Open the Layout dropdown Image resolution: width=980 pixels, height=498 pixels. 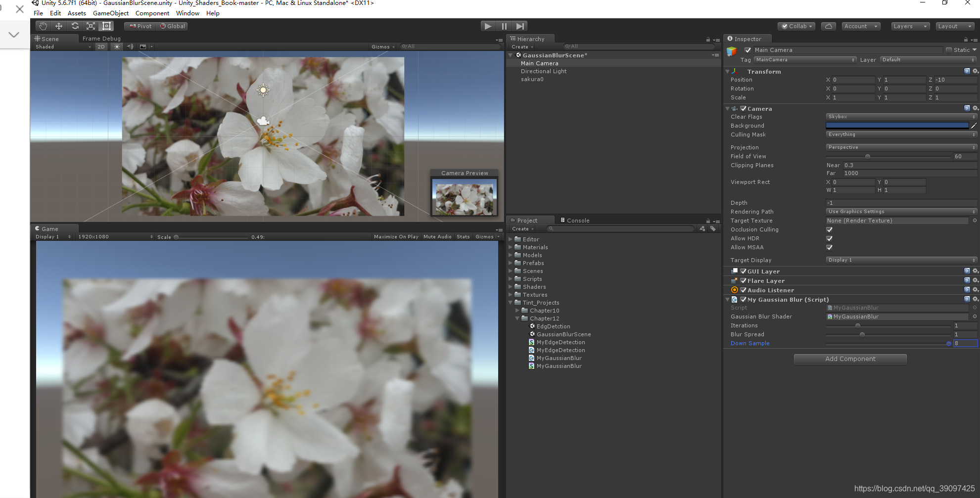click(955, 26)
